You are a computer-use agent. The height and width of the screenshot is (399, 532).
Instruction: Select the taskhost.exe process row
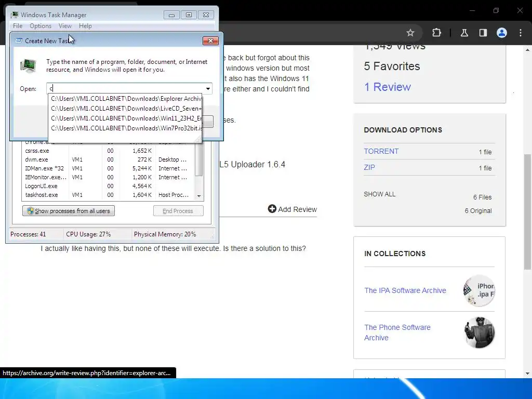click(x=108, y=195)
